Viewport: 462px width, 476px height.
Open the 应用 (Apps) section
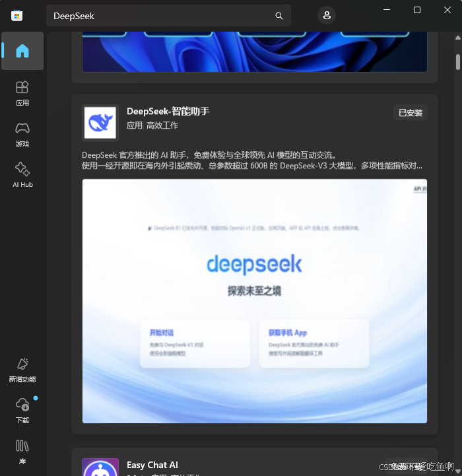click(x=22, y=94)
